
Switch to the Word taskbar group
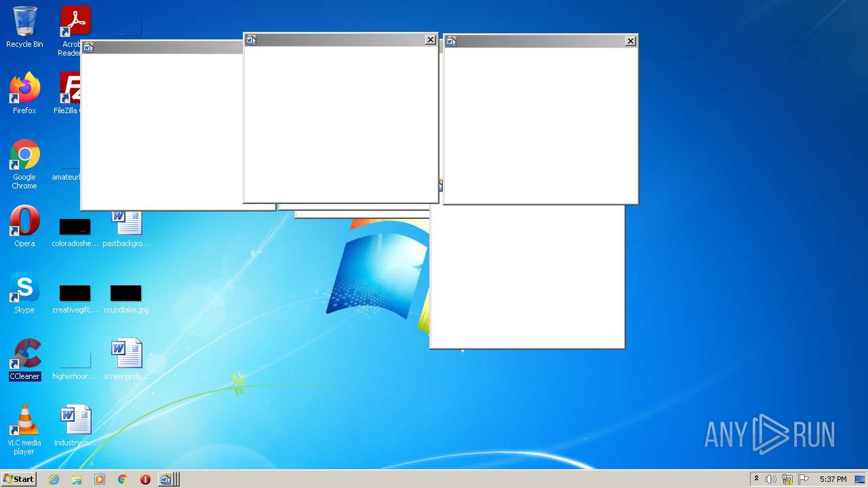[x=168, y=479]
